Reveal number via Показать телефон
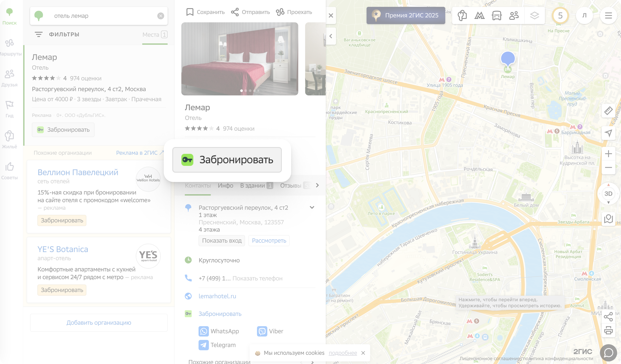The image size is (621, 364). tap(257, 278)
